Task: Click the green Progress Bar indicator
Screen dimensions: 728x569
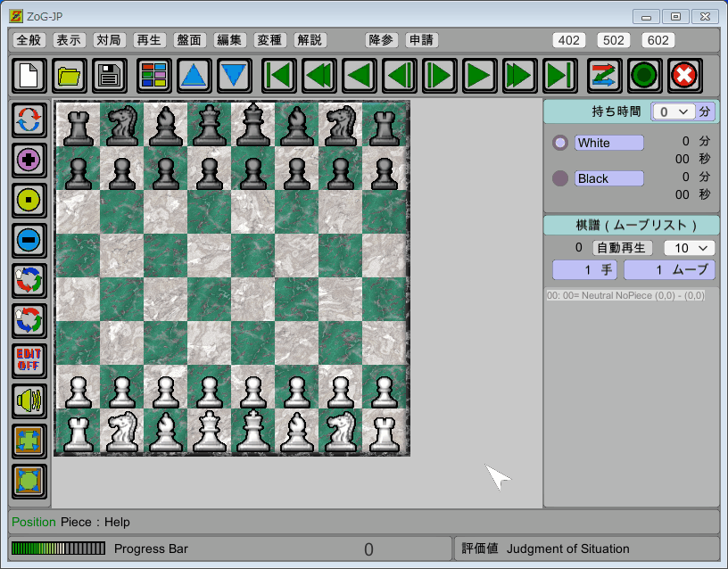Action: [57, 548]
